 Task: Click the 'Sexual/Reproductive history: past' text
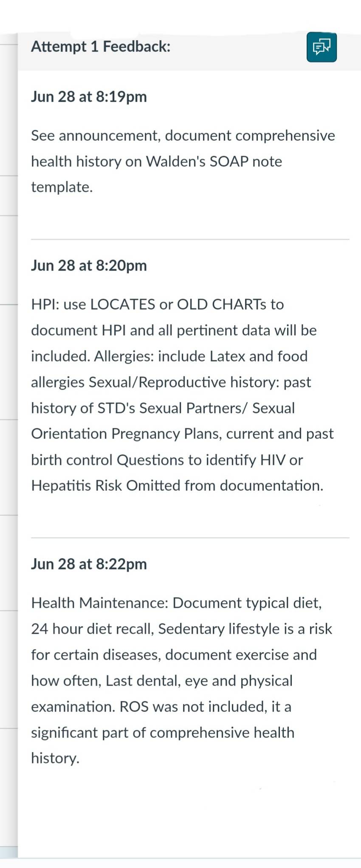(x=200, y=382)
